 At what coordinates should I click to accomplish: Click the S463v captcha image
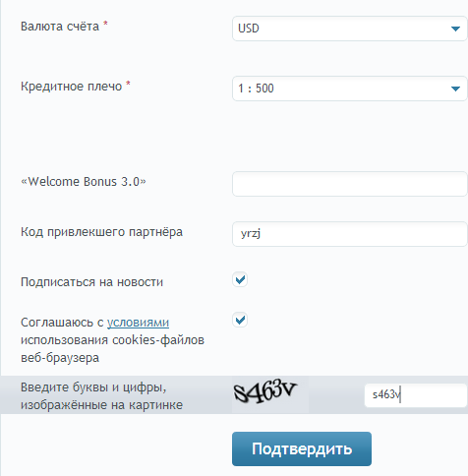(x=270, y=394)
